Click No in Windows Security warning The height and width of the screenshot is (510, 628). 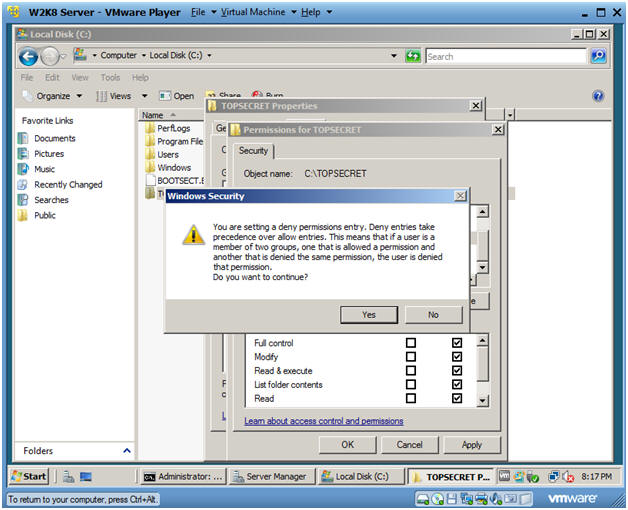[x=433, y=315]
